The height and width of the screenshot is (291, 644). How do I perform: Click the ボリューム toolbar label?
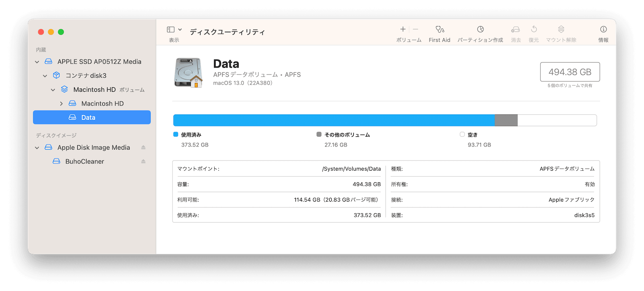coord(409,40)
